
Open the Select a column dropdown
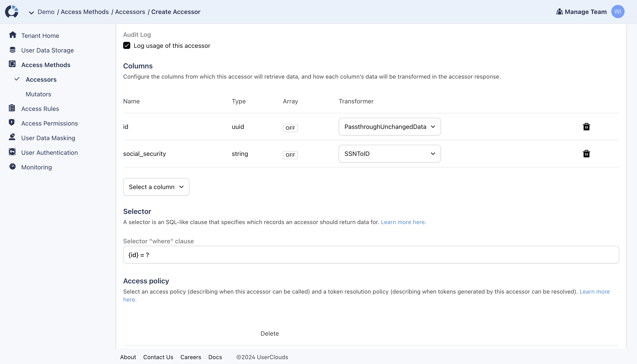156,187
